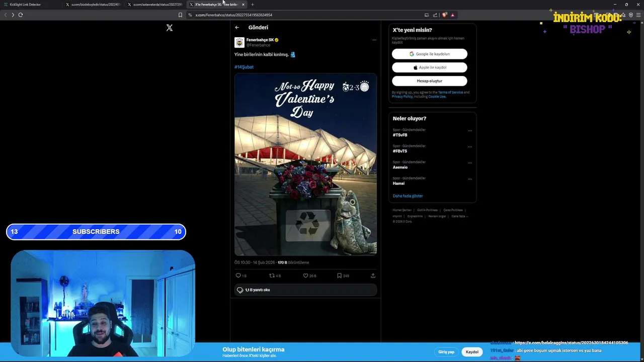Open the Imprint footer link
The image size is (644, 362).
tap(397, 216)
